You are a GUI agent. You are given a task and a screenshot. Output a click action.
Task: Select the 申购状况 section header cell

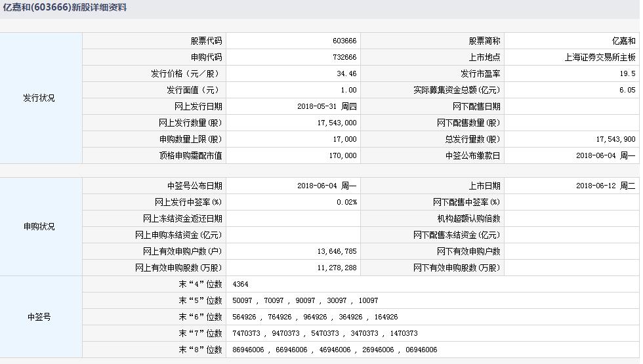click(x=39, y=226)
